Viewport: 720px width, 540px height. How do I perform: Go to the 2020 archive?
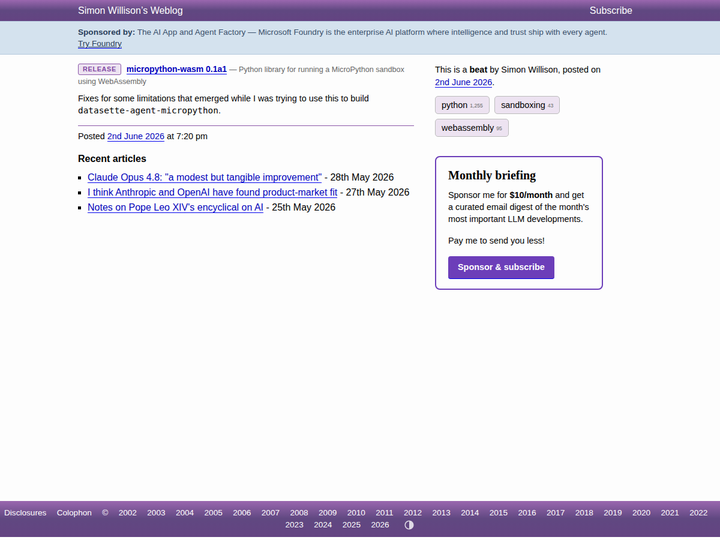point(641,512)
